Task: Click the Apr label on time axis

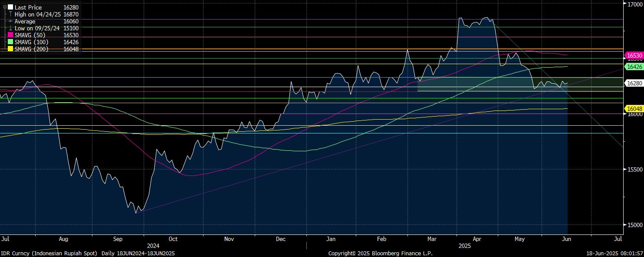Action: point(477,239)
